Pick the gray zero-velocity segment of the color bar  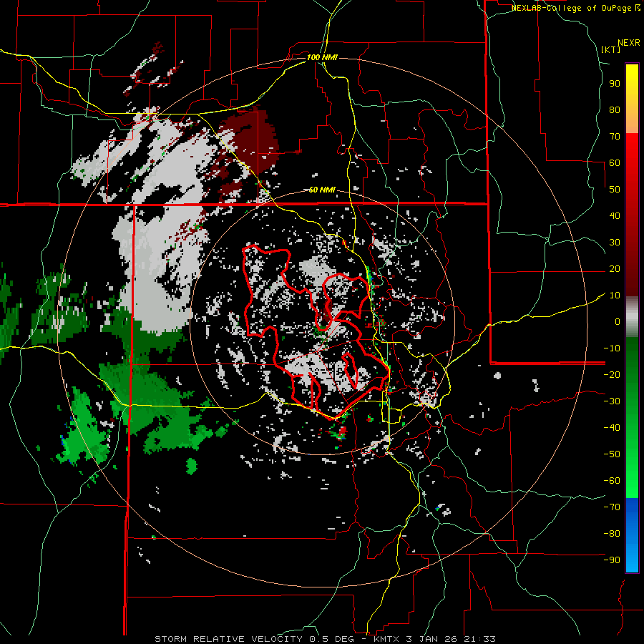[632, 317]
